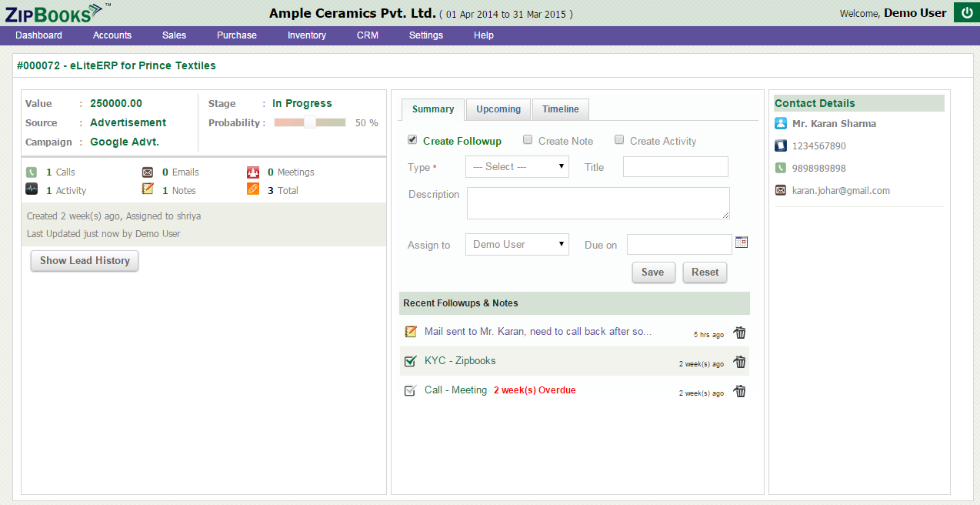This screenshot has width=980, height=505.
Task: Open the CRM menu
Action: coord(368,35)
